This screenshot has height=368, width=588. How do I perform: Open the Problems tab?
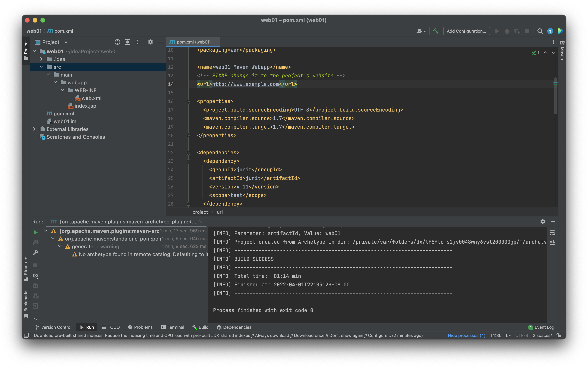pyautogui.click(x=140, y=327)
